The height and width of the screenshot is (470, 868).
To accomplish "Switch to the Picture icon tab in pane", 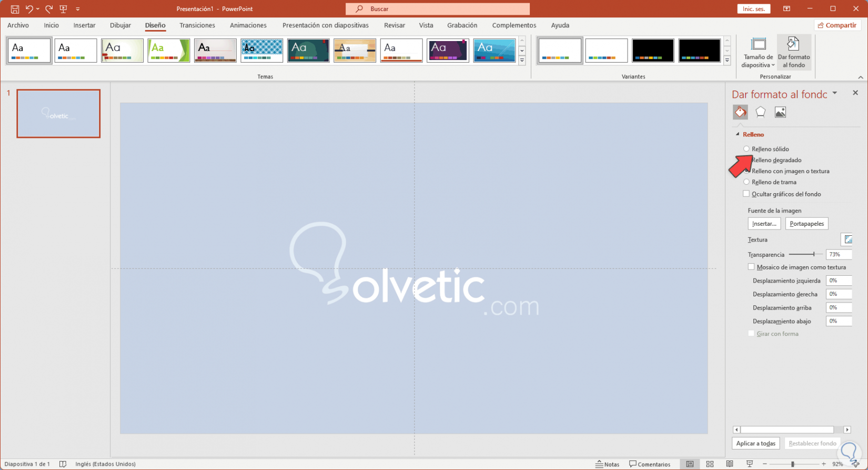I will click(x=780, y=112).
